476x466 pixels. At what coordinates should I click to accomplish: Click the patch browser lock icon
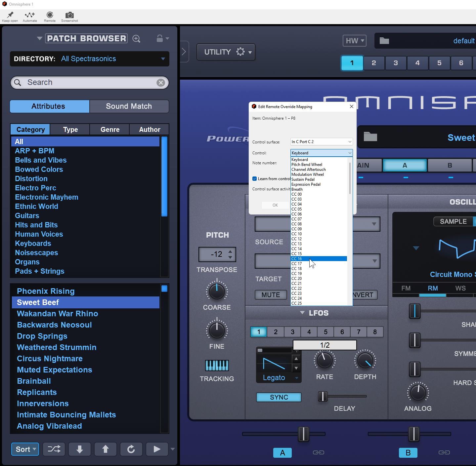click(159, 38)
